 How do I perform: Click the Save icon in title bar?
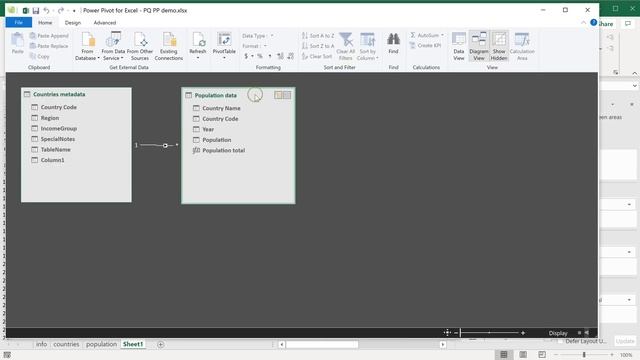(x=36, y=11)
